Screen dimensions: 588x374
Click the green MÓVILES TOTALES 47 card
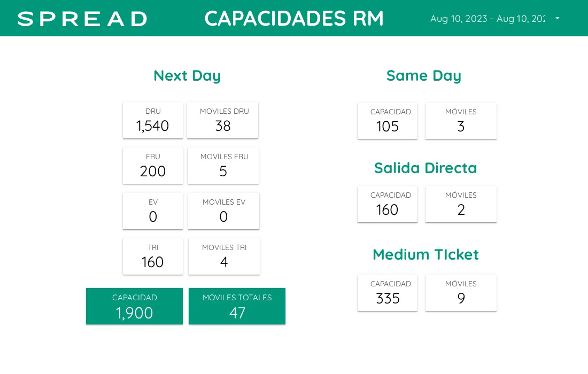237,306
